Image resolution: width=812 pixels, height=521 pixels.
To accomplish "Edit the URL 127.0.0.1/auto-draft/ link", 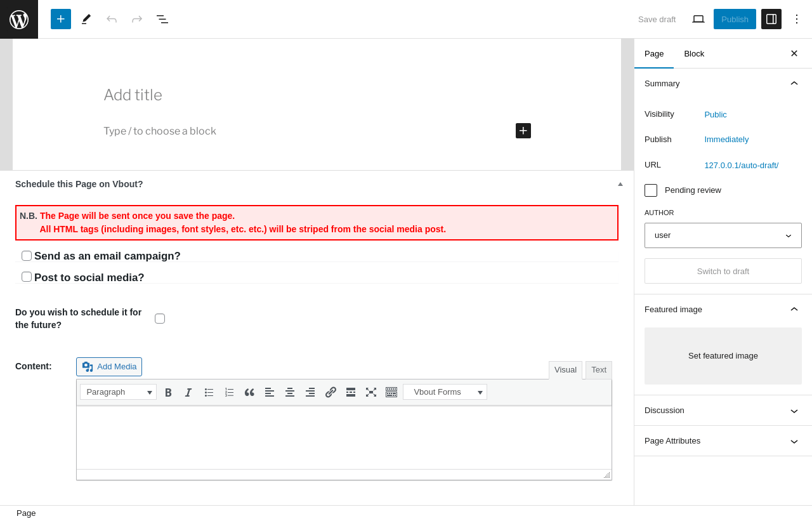I will (742, 165).
